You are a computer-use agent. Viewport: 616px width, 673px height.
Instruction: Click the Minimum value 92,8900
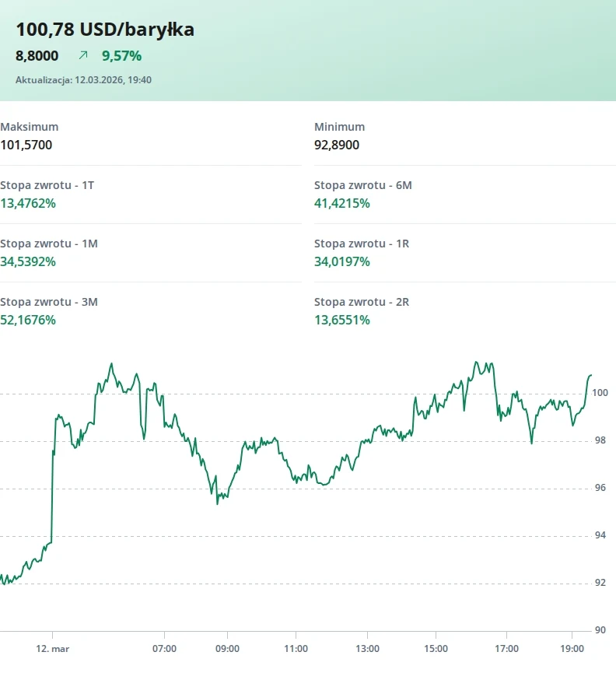[x=337, y=145]
